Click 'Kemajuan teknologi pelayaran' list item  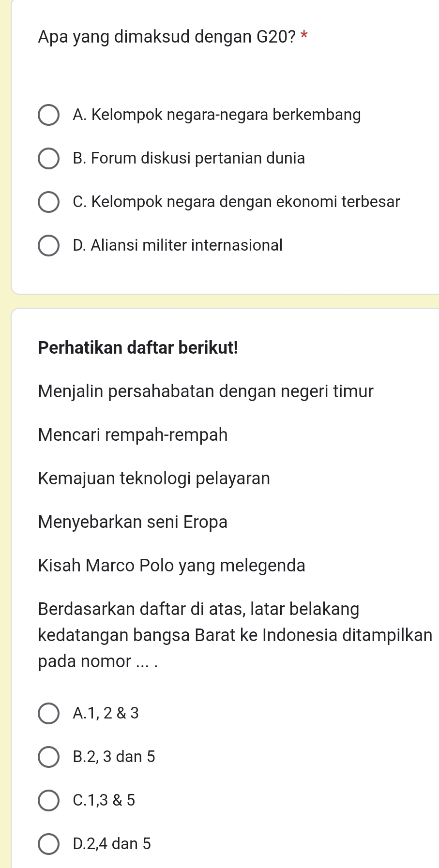click(154, 478)
